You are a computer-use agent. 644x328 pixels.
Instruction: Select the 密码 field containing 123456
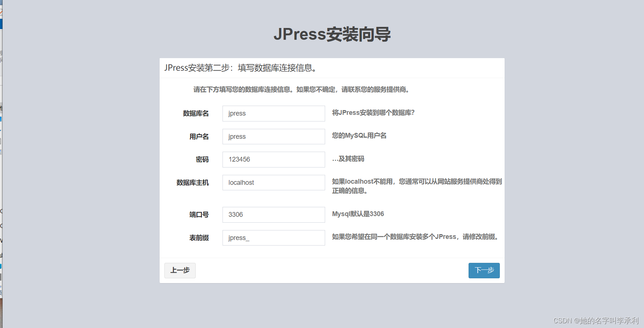click(274, 159)
